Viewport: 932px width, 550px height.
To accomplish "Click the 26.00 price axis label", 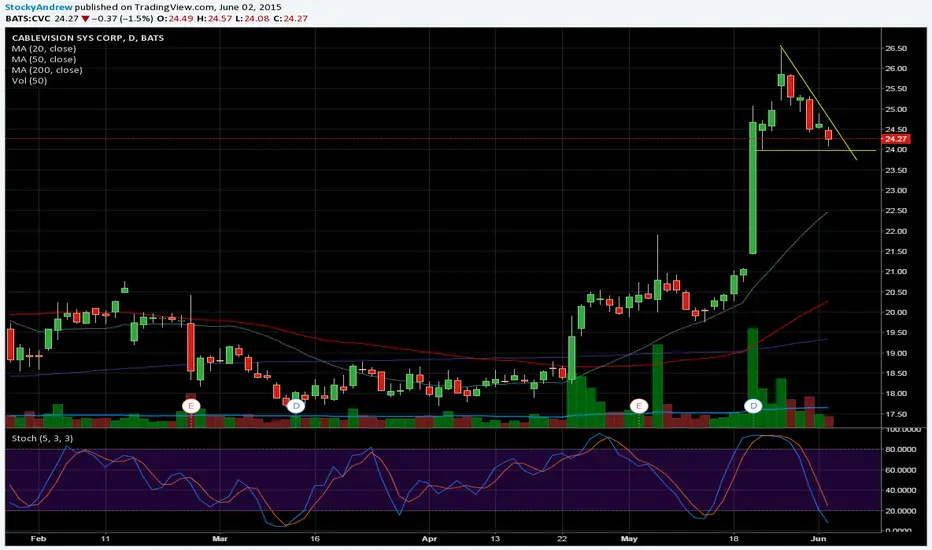I will pyautogui.click(x=896, y=69).
